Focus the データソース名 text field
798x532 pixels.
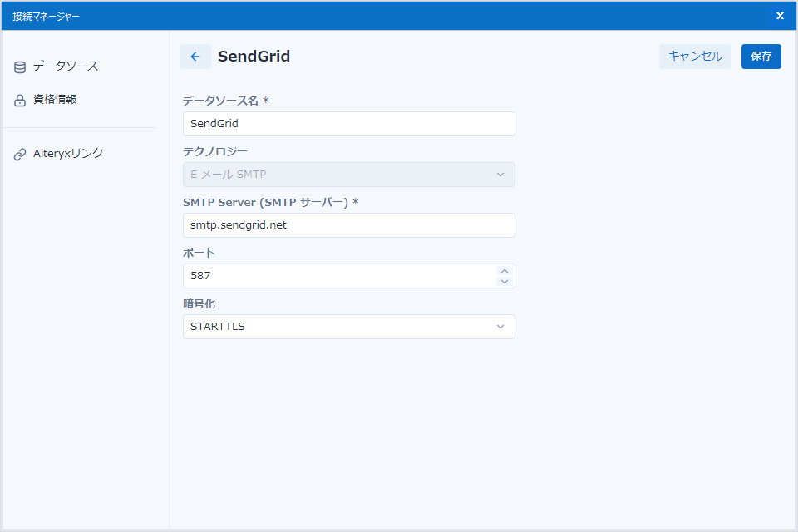tap(348, 124)
